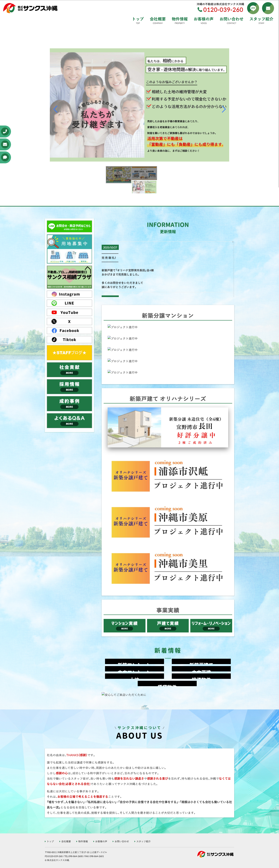Viewport: 279px width, 868px height.
Task: Open スタッフ紹介 in navigation bar
Action: (x=261, y=20)
